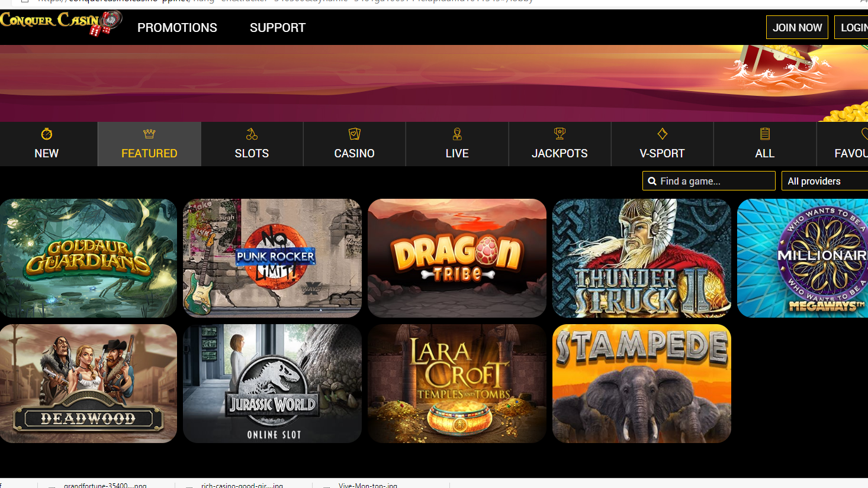Click the browser address bar URL
The height and width of the screenshot is (488, 868).
pos(284,2)
